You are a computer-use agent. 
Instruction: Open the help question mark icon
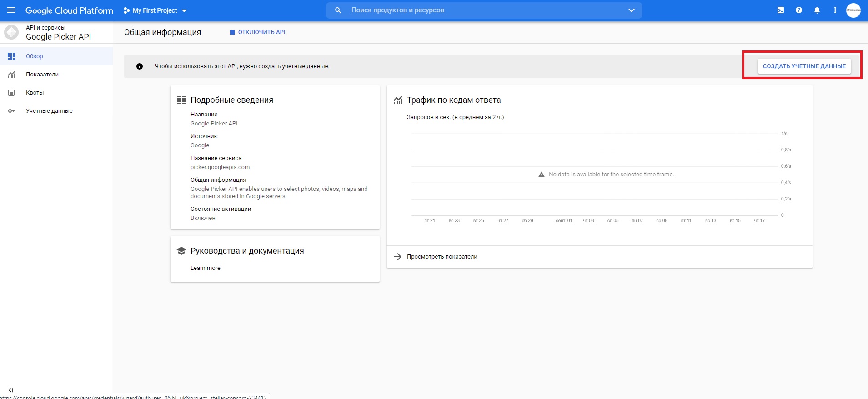(799, 10)
